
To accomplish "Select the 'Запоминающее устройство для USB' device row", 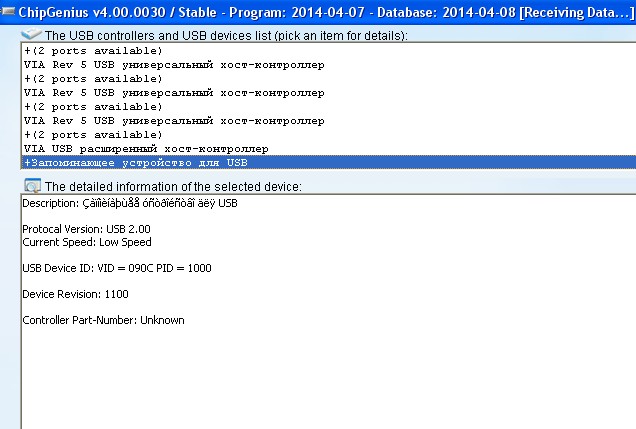I will point(328,163).
